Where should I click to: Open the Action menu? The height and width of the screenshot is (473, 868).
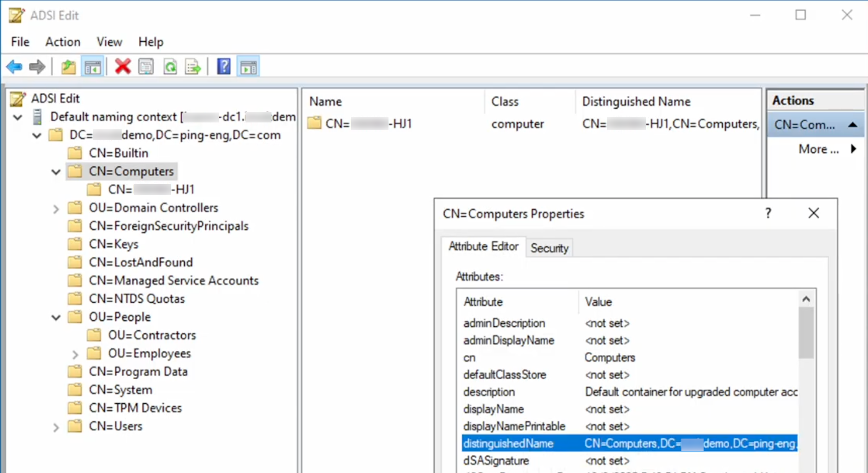[63, 42]
